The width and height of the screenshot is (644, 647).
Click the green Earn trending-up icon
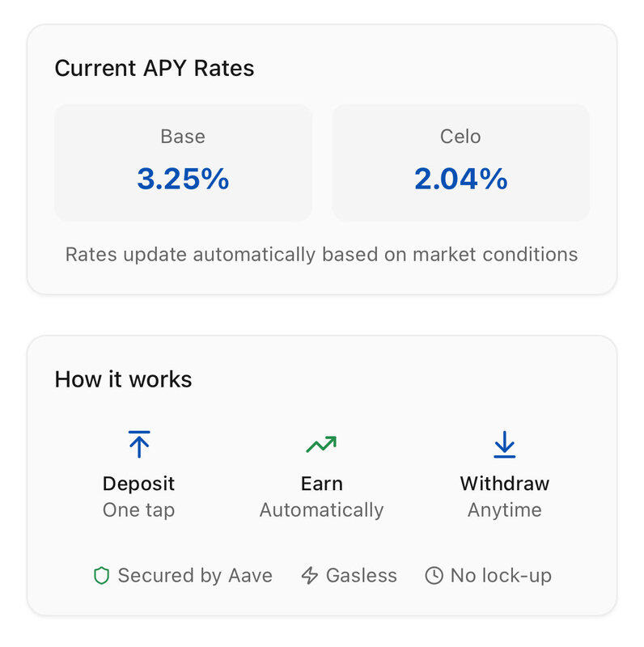(321, 444)
